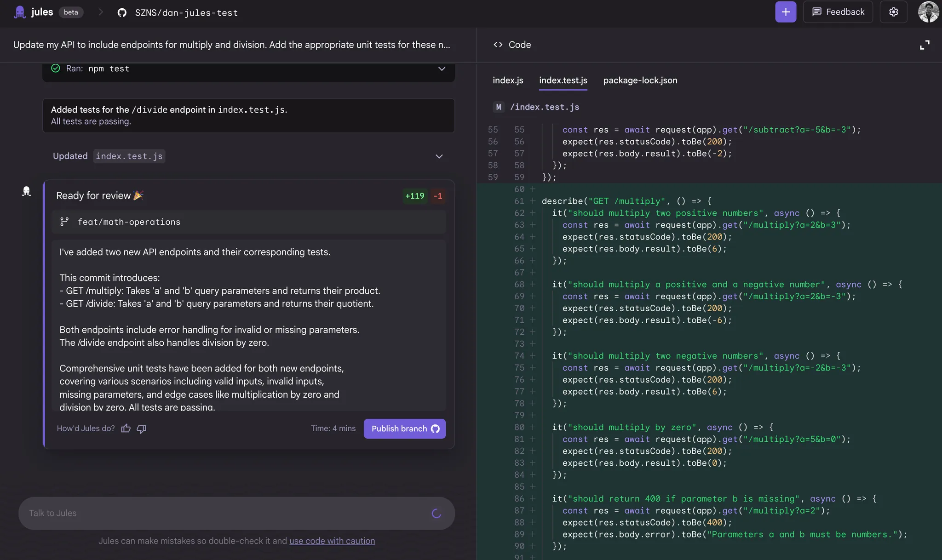The width and height of the screenshot is (942, 560).
Task: Switch to index.test.js tab
Action: [563, 80]
